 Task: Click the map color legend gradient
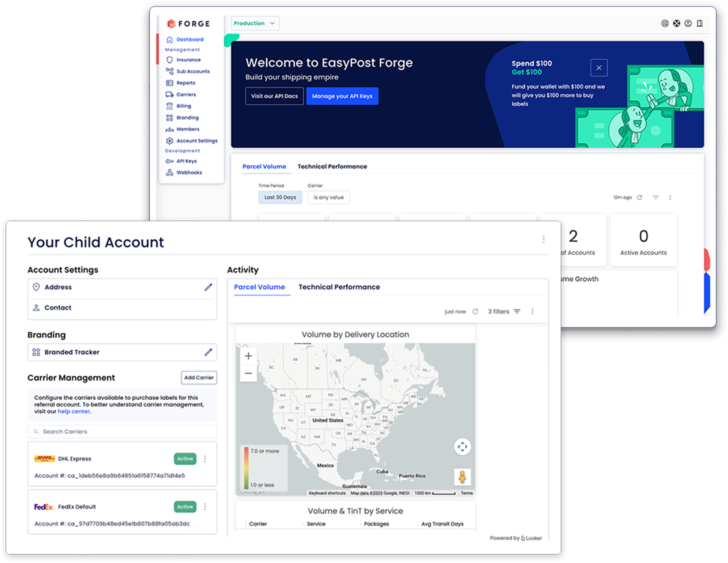tap(246, 468)
